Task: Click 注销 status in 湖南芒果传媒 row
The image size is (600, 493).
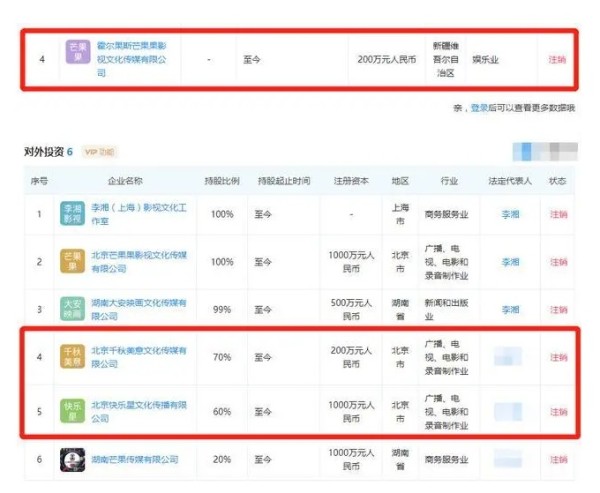Action: coord(559,459)
